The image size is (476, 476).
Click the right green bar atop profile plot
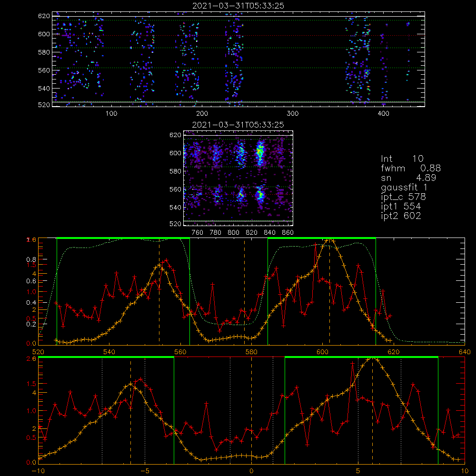pyautogui.click(x=322, y=238)
